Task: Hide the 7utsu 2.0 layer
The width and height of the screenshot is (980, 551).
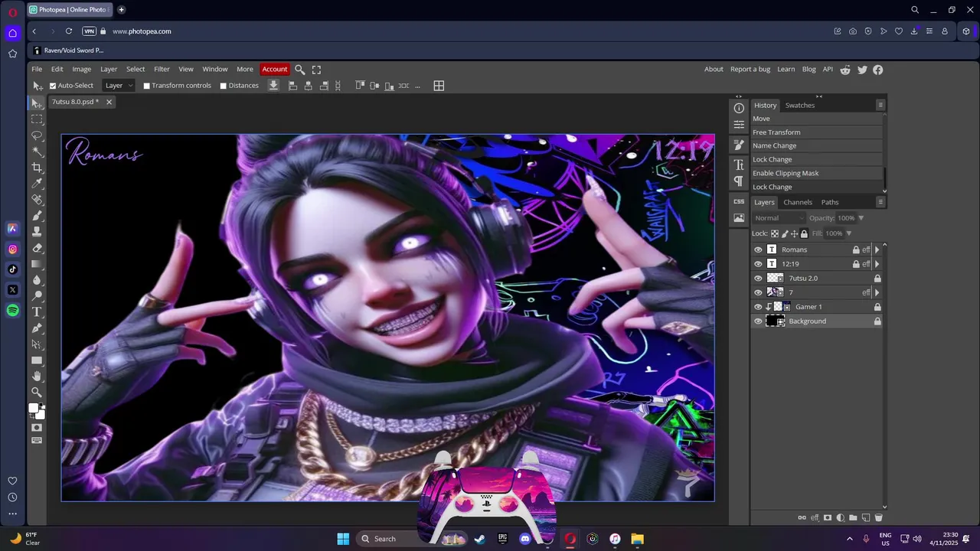Action: (x=758, y=279)
